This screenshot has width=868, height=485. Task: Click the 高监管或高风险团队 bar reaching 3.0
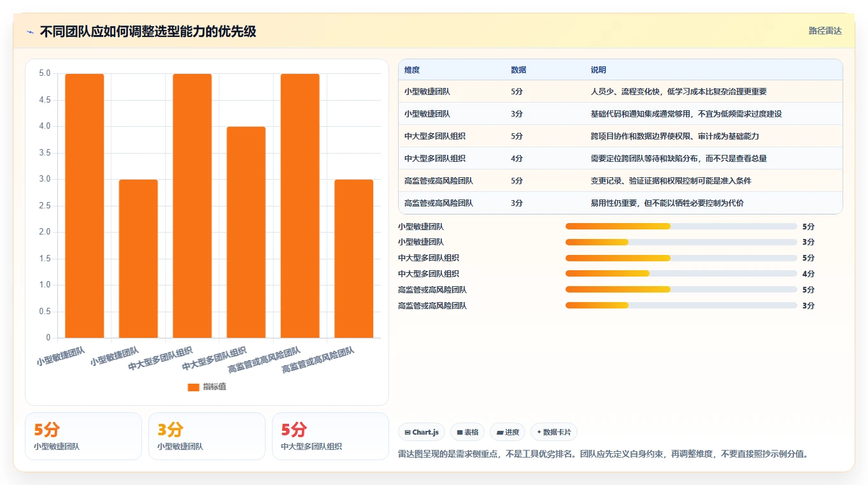pos(353,259)
